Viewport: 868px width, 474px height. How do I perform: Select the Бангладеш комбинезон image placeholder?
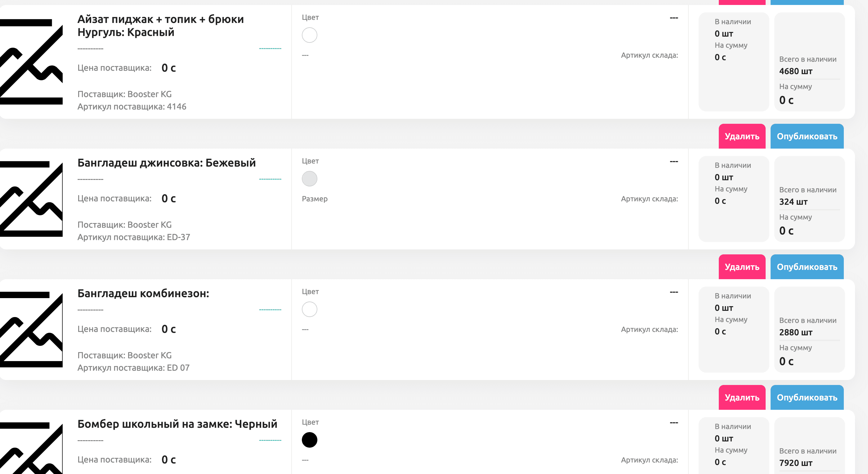pos(31,329)
